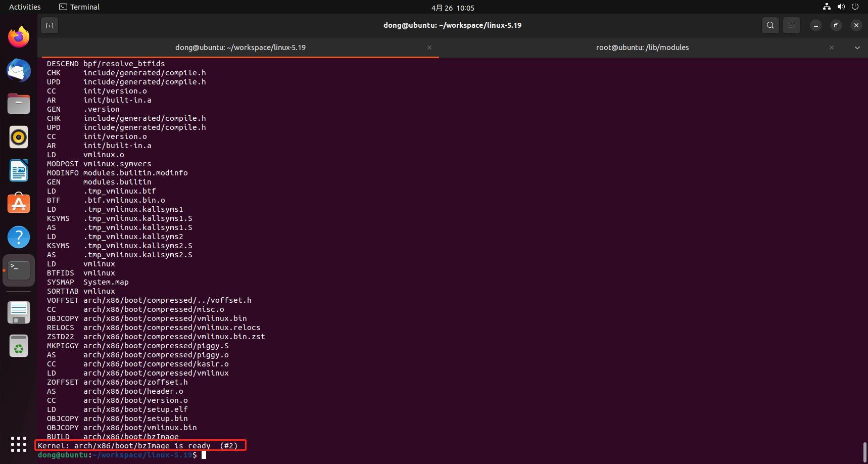Click the 'DESCEND bpf/resolve_btfids' line
This screenshot has height=464, width=868.
[106, 64]
